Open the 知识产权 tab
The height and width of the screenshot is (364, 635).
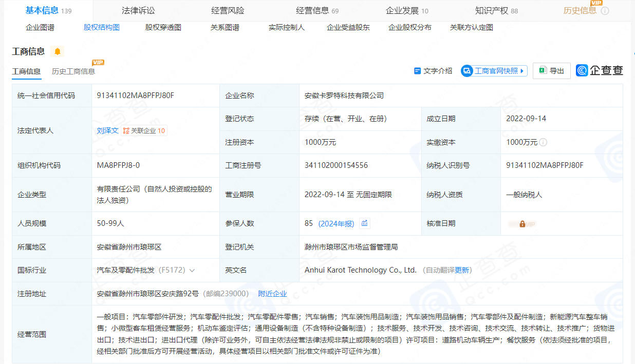point(492,11)
